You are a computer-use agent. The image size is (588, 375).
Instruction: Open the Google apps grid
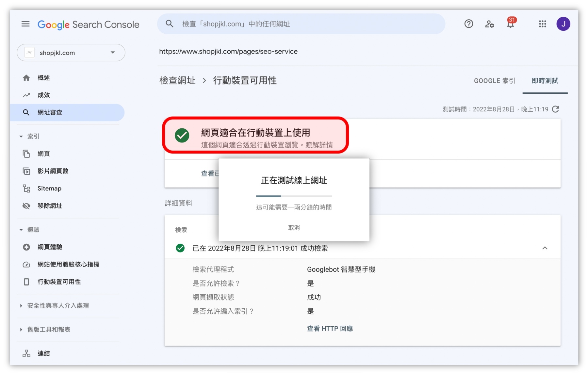point(542,24)
